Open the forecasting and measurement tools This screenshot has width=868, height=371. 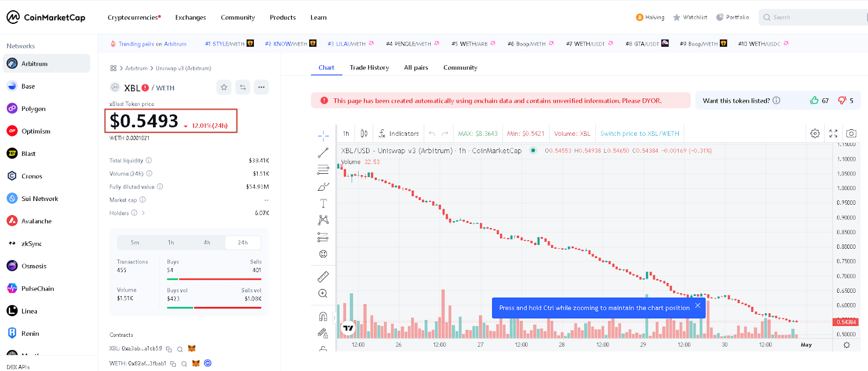323,237
